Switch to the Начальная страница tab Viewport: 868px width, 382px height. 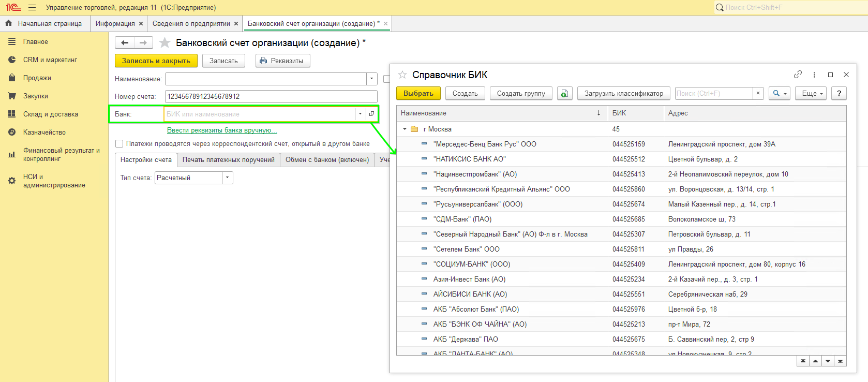tap(44, 24)
